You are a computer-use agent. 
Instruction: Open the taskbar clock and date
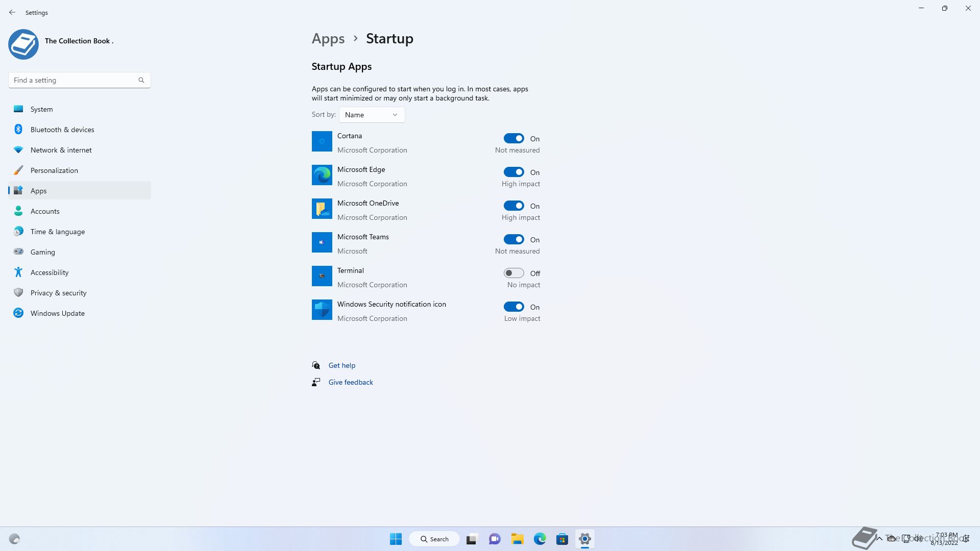pyautogui.click(x=945, y=539)
